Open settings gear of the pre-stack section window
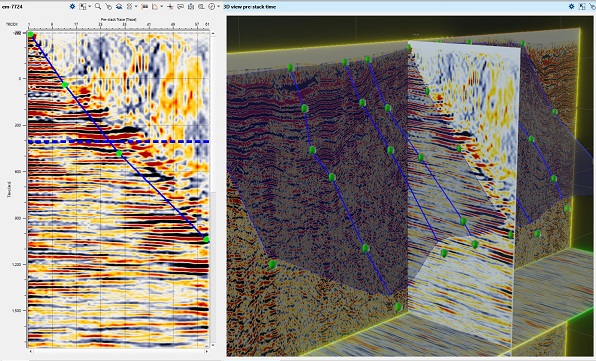 73,6
